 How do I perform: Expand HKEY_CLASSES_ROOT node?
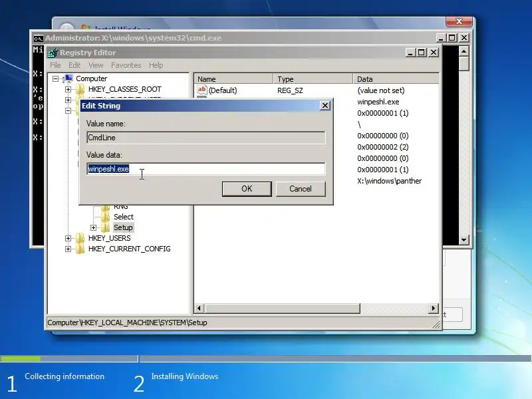(68, 89)
